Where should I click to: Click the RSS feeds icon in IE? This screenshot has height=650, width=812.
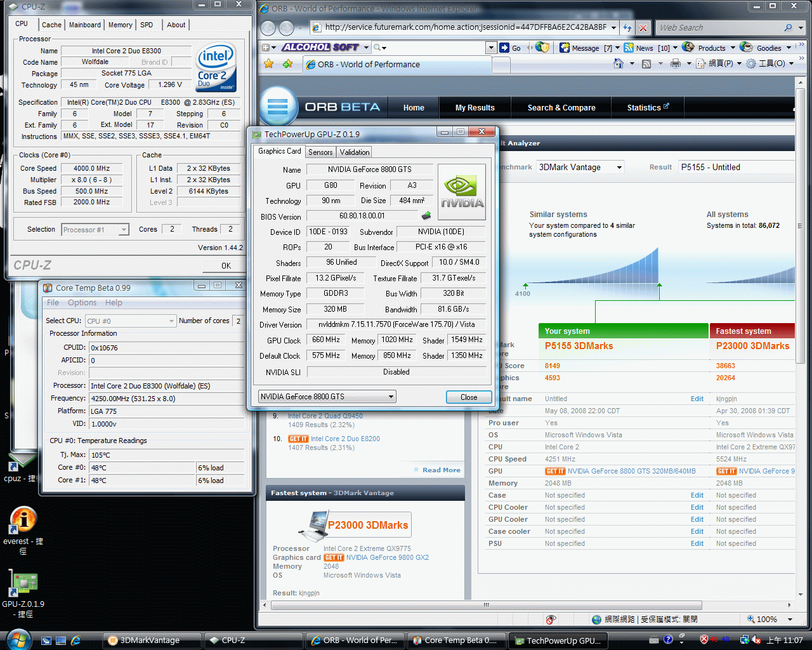pyautogui.click(x=646, y=63)
